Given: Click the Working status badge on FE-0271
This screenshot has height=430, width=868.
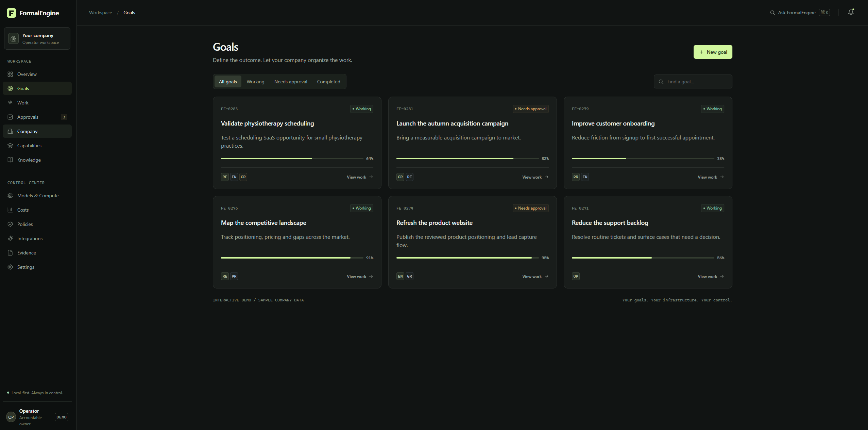Looking at the screenshot, I should (712, 208).
